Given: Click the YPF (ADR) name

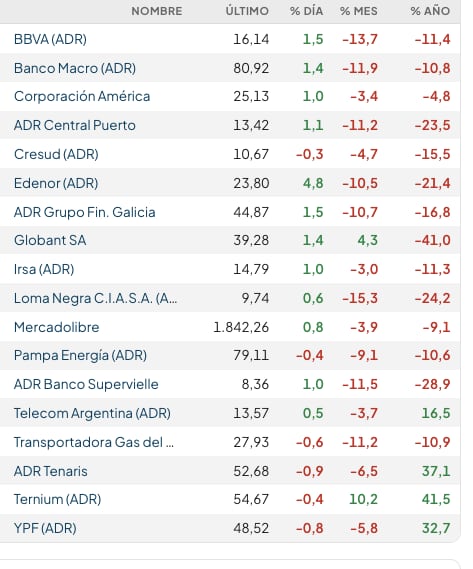Looking at the screenshot, I should coord(45,528).
